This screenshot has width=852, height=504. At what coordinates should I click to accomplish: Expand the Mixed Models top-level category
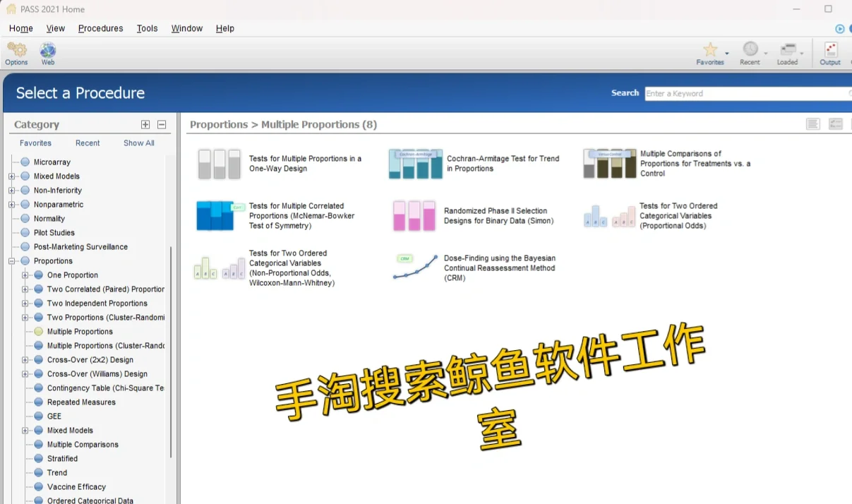point(12,176)
